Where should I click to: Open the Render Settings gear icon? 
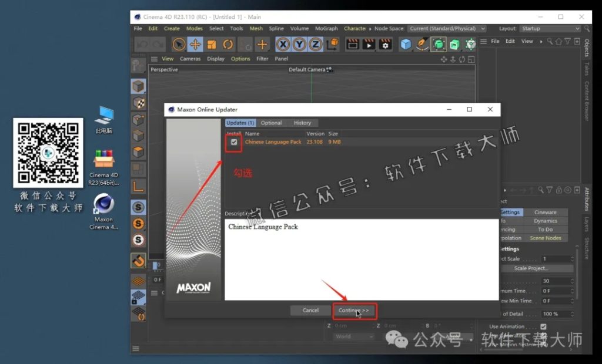[385, 44]
